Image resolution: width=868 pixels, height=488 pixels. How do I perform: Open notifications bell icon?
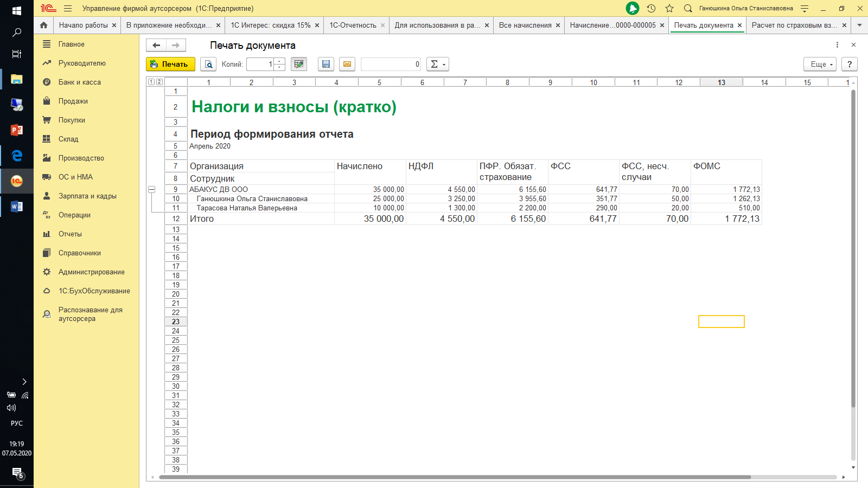633,8
